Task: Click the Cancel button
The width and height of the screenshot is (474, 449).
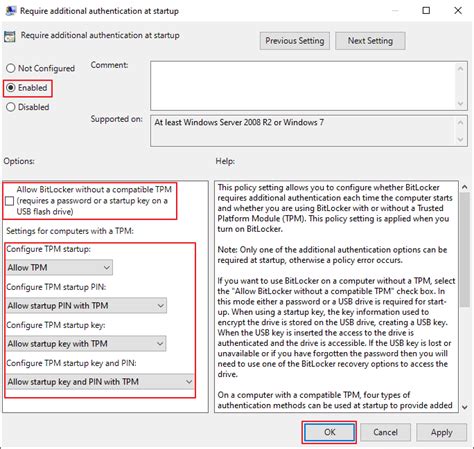Action: pos(385,432)
